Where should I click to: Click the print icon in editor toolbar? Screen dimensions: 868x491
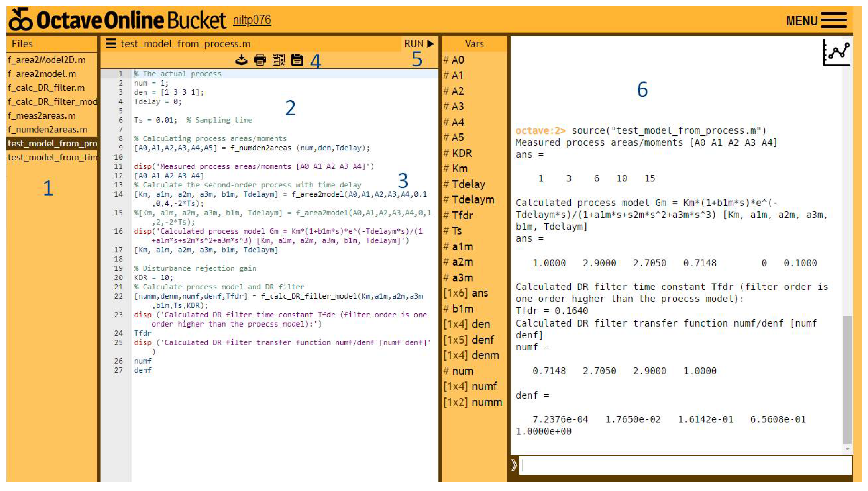coord(260,60)
